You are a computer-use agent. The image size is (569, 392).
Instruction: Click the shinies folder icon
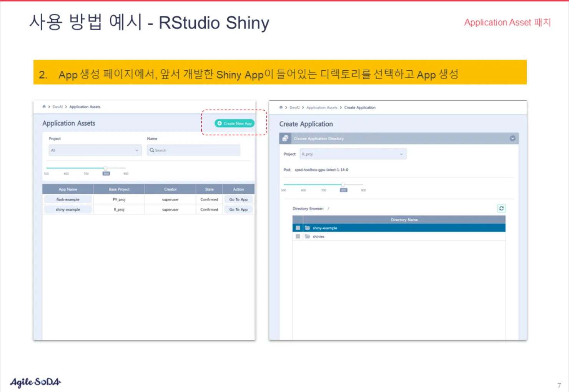308,236
